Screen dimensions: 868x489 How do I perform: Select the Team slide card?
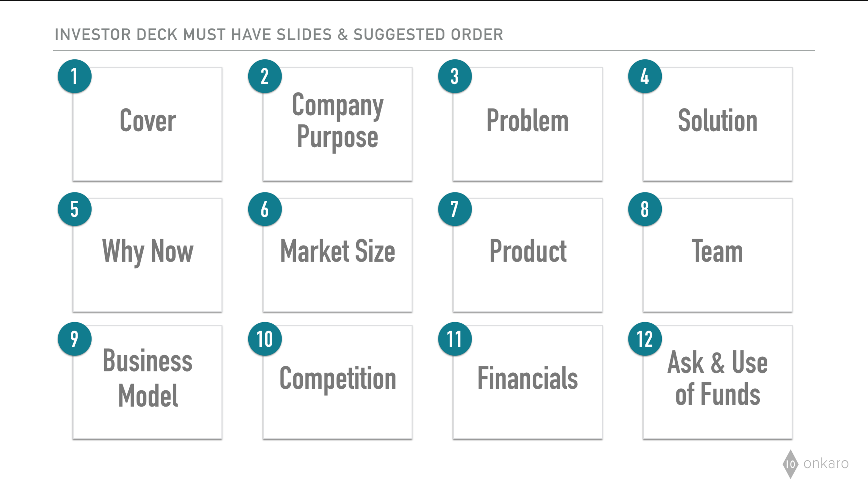717,255
